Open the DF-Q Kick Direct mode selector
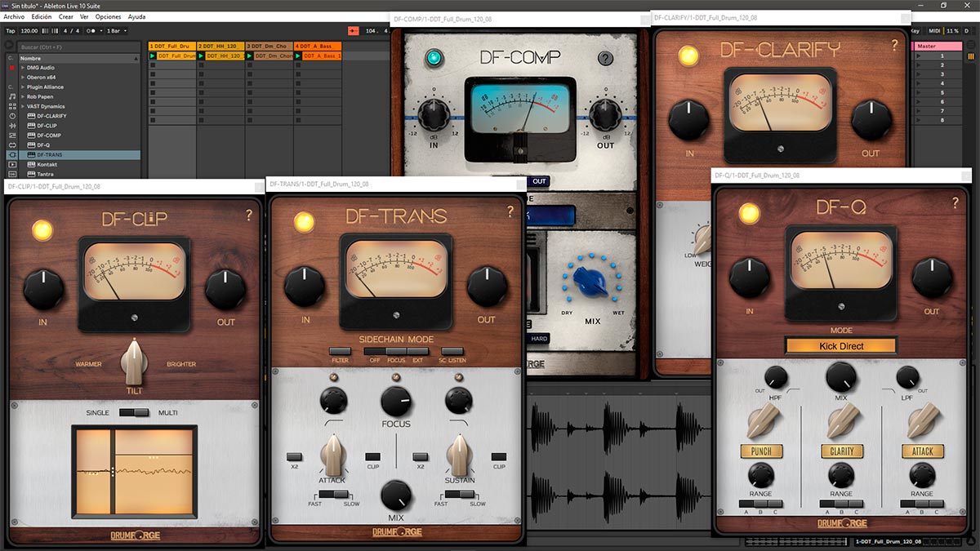The width and height of the screenshot is (980, 551). 841,346
